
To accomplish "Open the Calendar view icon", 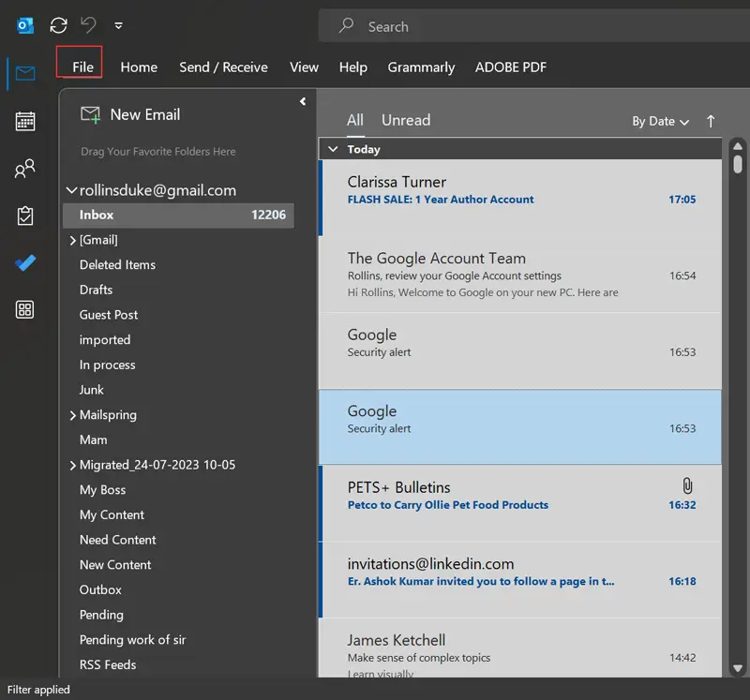I will 25,121.
